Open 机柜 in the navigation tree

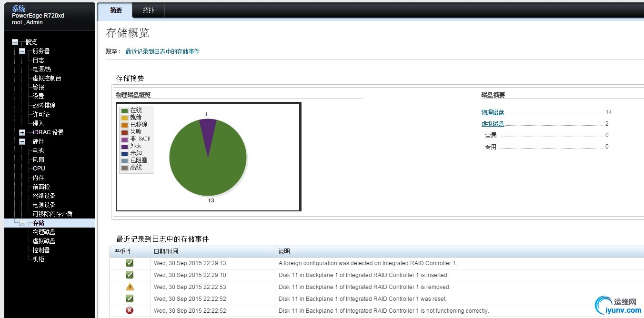pyautogui.click(x=38, y=259)
